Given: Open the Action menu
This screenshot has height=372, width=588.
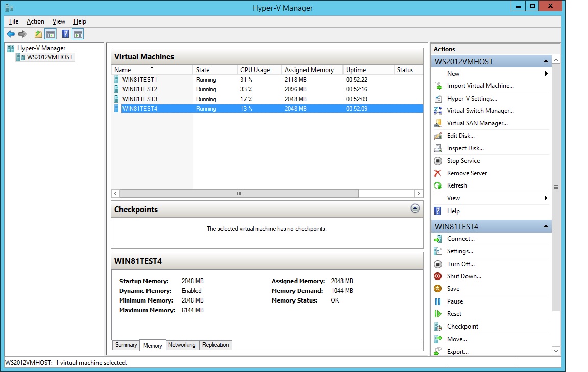Looking at the screenshot, I should [x=35, y=21].
